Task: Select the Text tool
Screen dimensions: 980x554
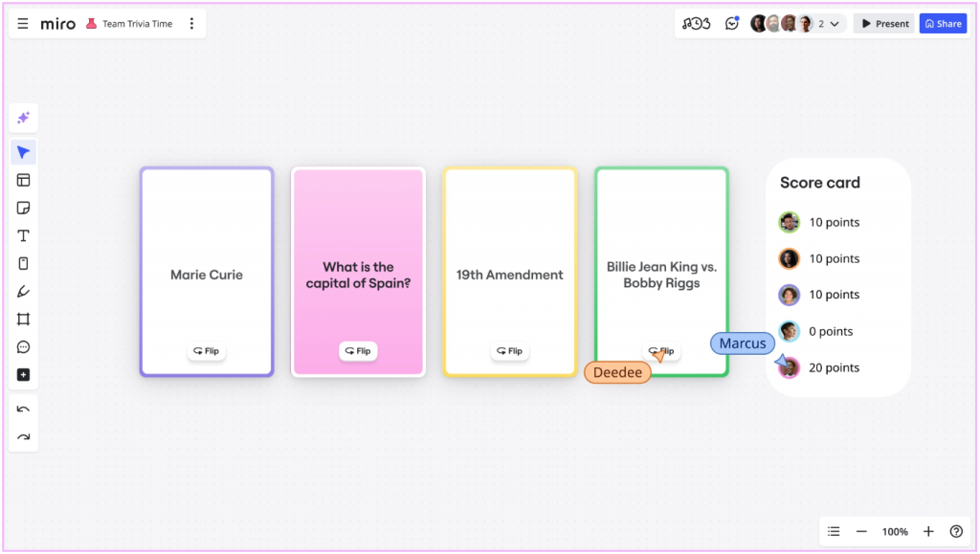Action: [x=24, y=235]
